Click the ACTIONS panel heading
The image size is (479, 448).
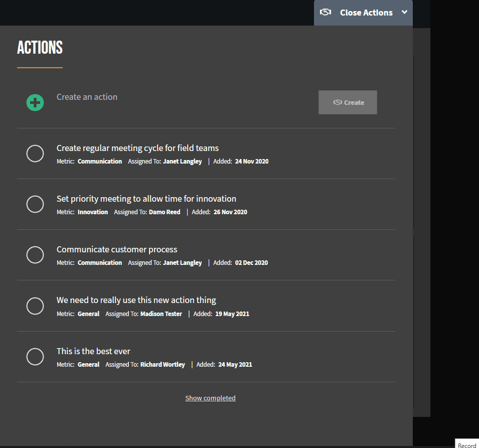[40, 47]
